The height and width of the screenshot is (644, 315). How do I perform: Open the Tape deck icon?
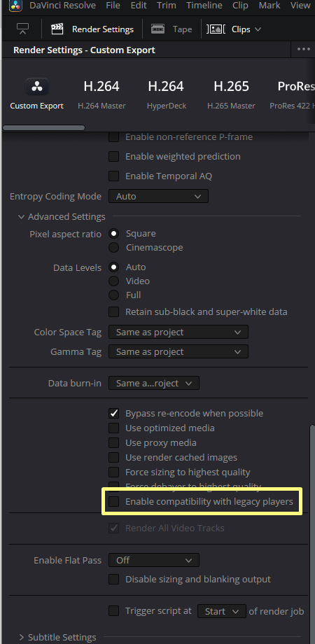pyautogui.click(x=157, y=29)
